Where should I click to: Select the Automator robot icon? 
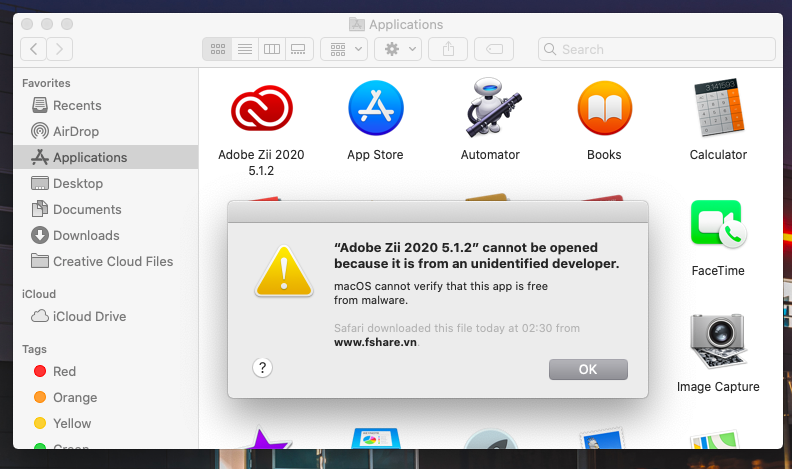click(x=492, y=108)
